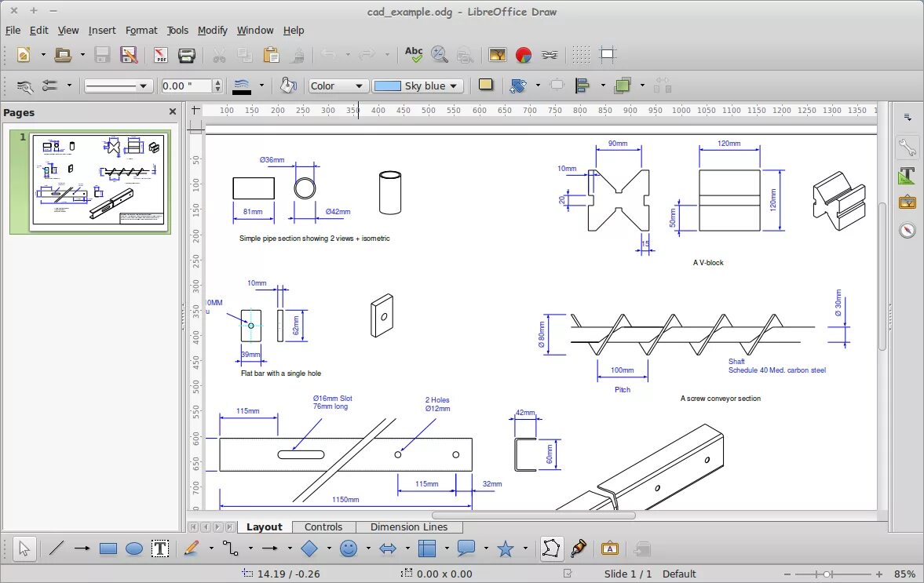Switch to the Dimension Lines tab
The height and width of the screenshot is (583, 924).
(x=409, y=527)
